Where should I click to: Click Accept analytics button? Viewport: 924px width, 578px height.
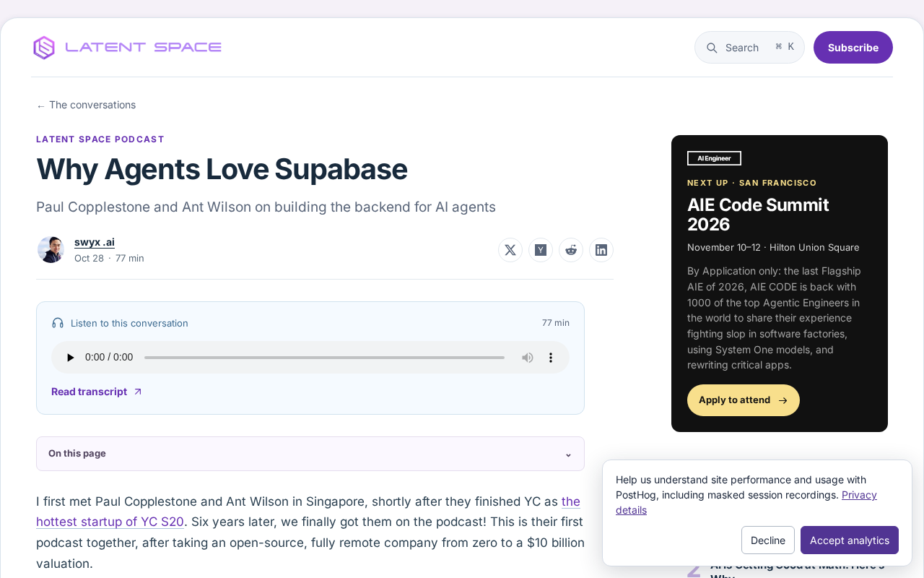point(850,540)
